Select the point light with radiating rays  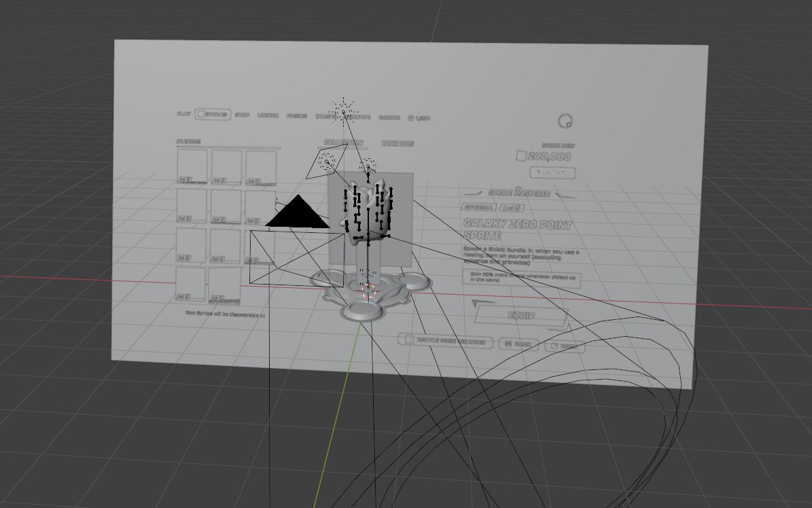point(343,111)
